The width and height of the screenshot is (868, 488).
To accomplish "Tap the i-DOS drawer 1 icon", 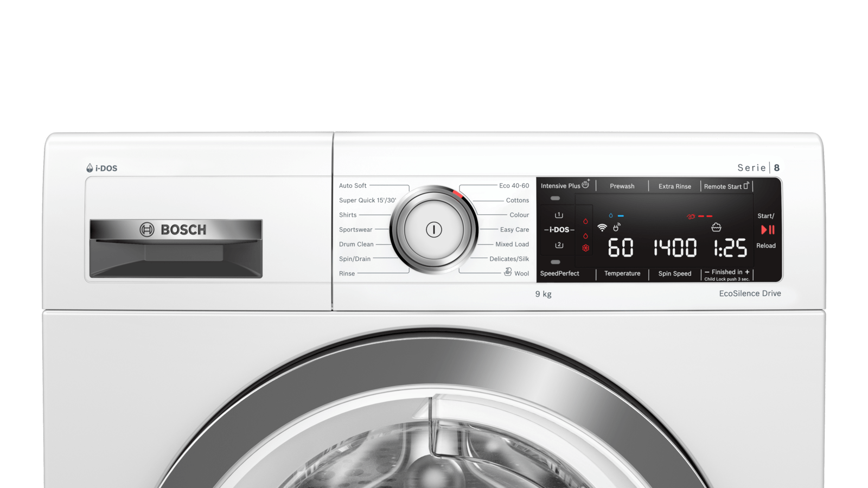I will click(559, 215).
